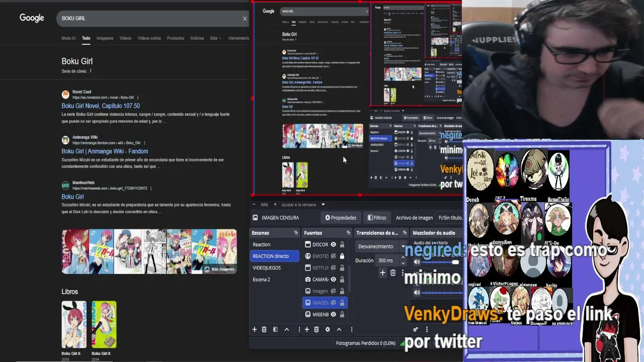Select the Escena 2 scene

(275, 280)
